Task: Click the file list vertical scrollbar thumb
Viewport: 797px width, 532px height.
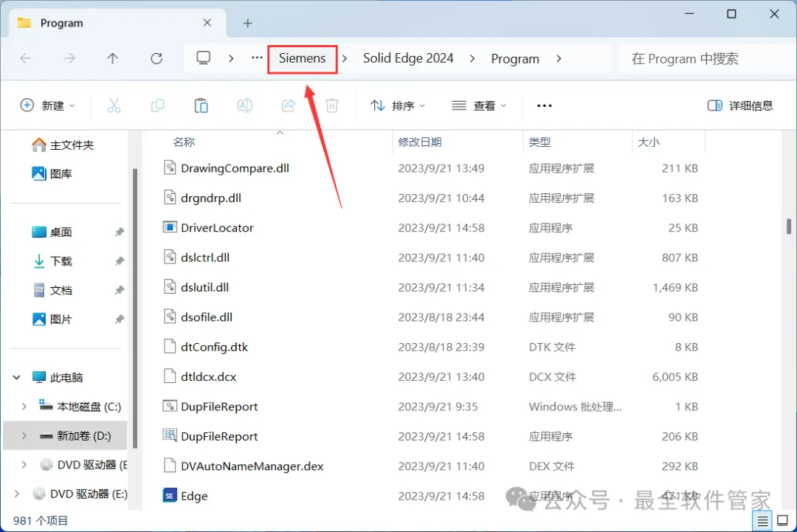Action: pyautogui.click(x=789, y=226)
